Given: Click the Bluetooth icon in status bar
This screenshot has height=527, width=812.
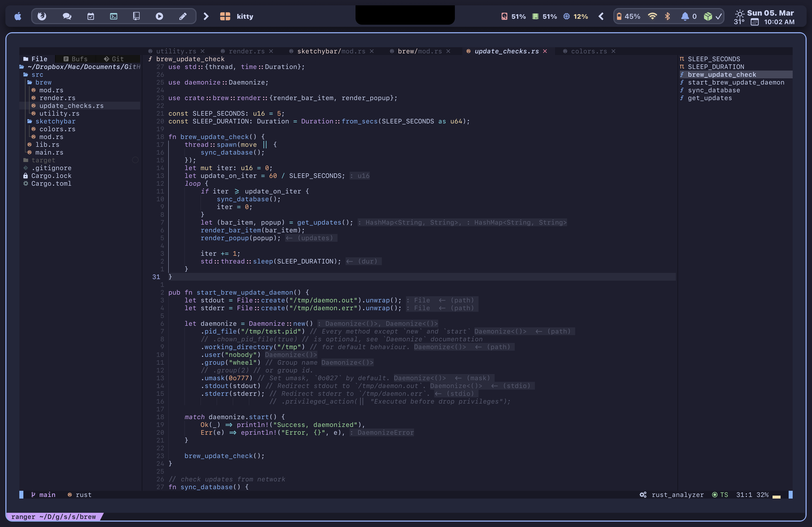Looking at the screenshot, I should click(x=667, y=16).
